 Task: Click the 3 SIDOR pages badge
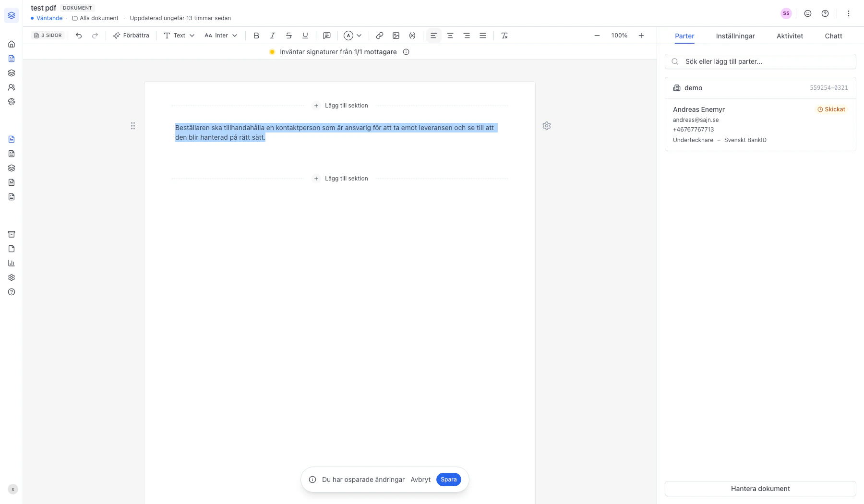(48, 36)
